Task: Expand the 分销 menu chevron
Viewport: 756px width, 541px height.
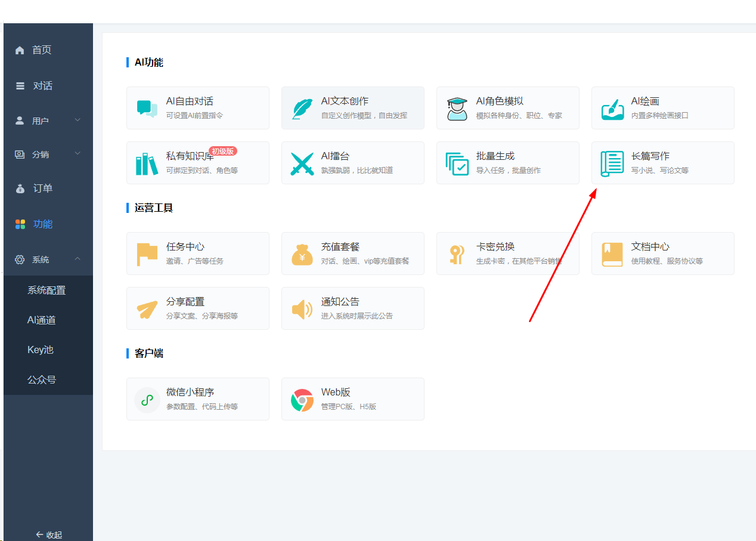Action: 78,154
